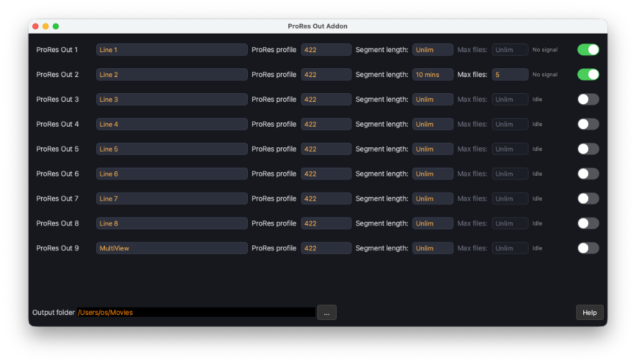The width and height of the screenshot is (636, 364).
Task: Open the MultiView source dropdown
Action: point(171,248)
